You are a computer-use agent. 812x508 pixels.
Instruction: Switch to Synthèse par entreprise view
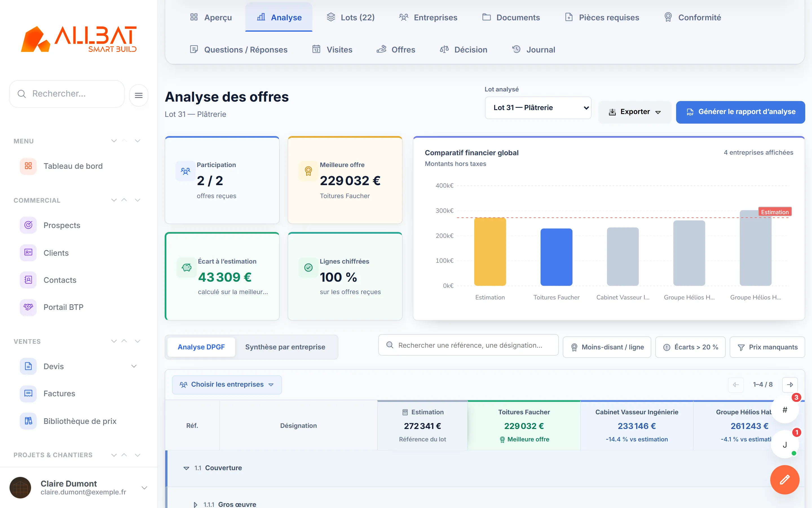tap(285, 347)
